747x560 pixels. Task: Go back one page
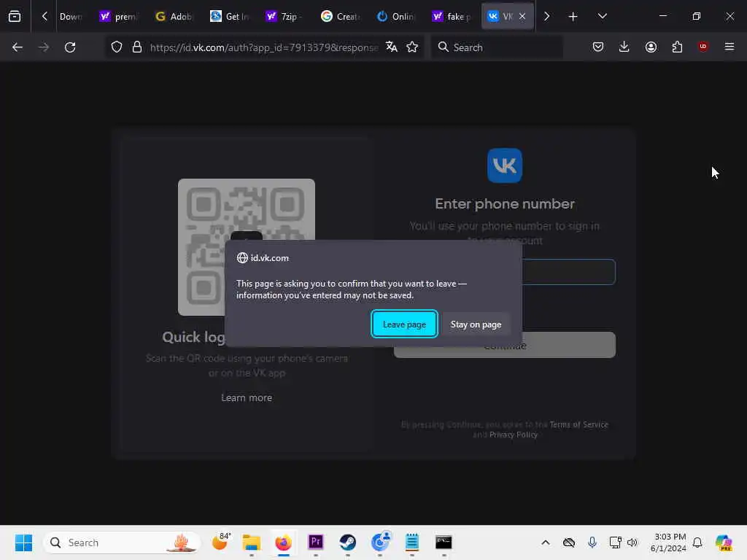click(18, 47)
